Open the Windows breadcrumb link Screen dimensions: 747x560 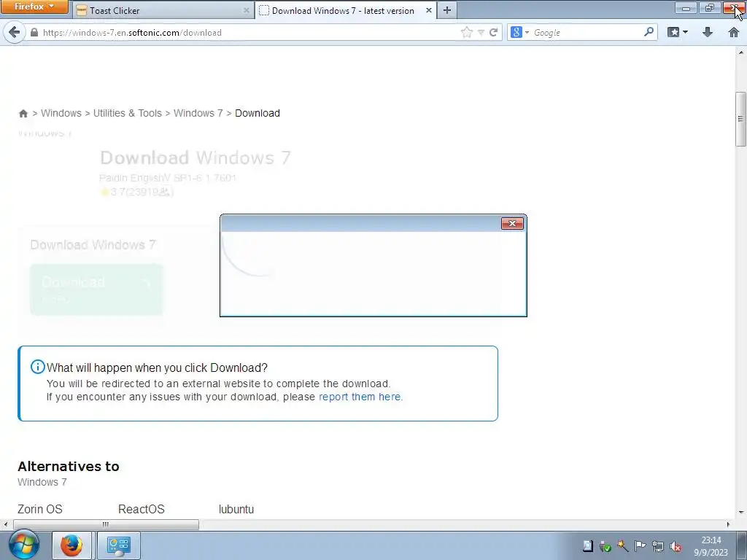click(x=61, y=113)
